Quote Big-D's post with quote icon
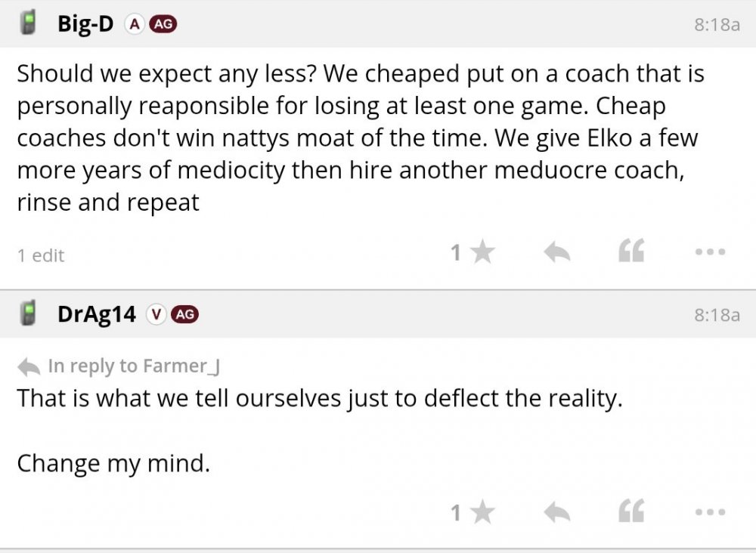This screenshot has height=553, width=756. 631,254
